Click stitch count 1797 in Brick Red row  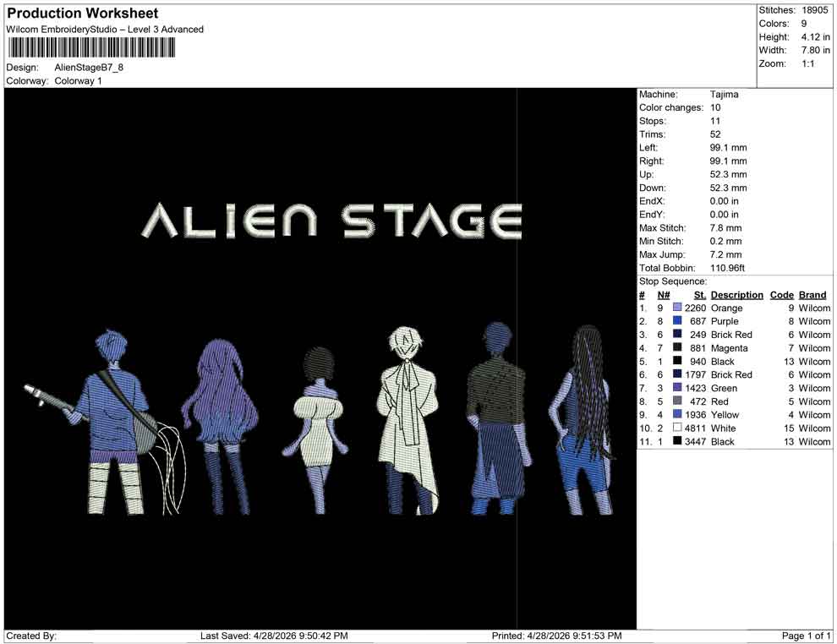pyautogui.click(x=695, y=374)
